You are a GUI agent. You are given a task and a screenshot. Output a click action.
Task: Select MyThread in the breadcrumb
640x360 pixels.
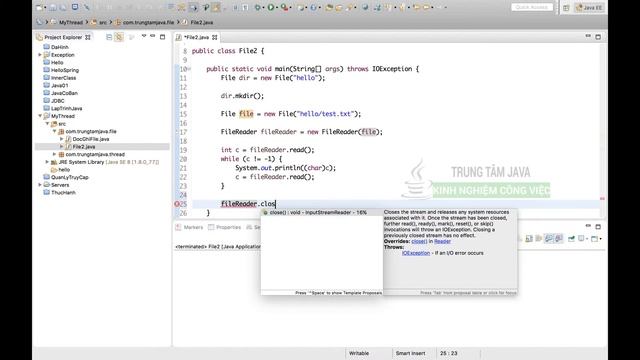71,22
